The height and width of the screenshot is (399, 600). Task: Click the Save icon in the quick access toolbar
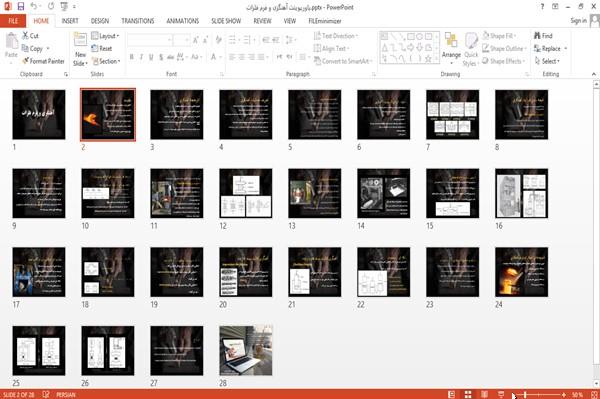click(x=21, y=7)
